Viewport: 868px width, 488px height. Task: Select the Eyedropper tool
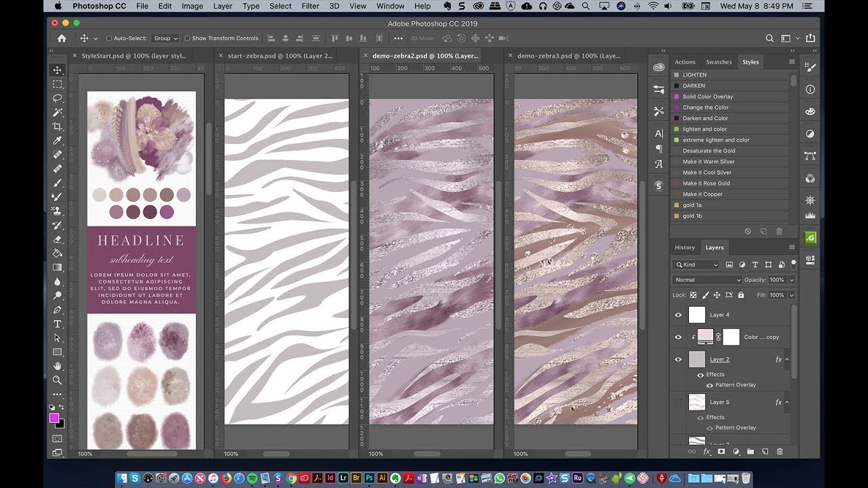coord(58,141)
